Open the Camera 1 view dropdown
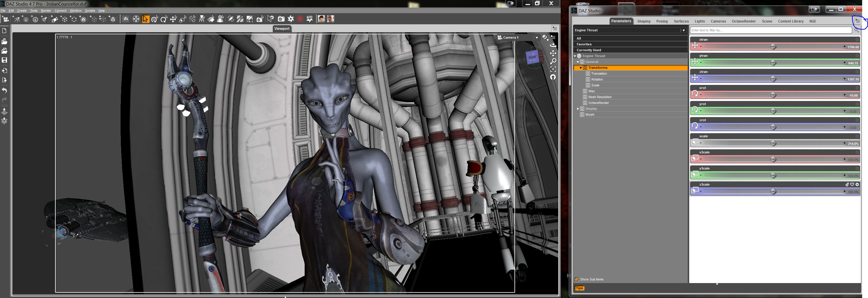The width and height of the screenshot is (868, 298). (x=537, y=38)
